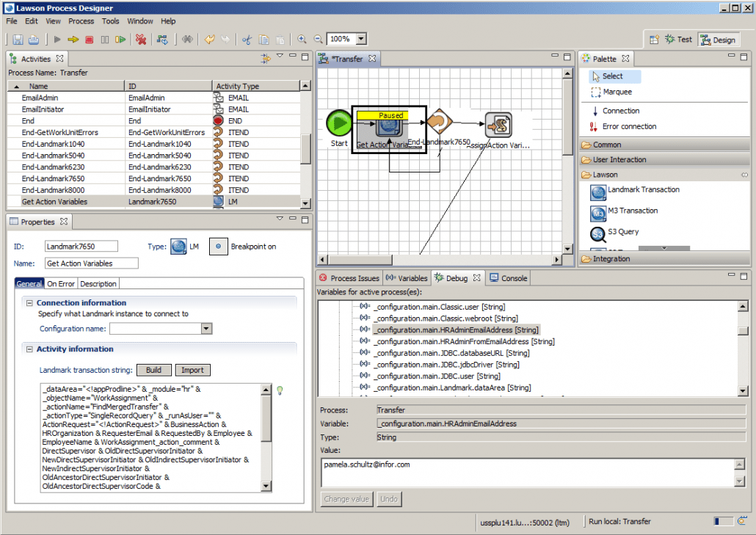Viewport: 756px width, 535px height.
Task: Switch to the On Error tab
Action: [x=61, y=284]
